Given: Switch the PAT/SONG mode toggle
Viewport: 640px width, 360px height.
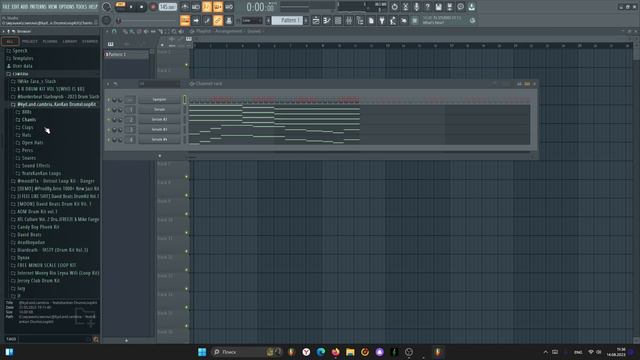Looking at the screenshot, I should click(x=120, y=5).
